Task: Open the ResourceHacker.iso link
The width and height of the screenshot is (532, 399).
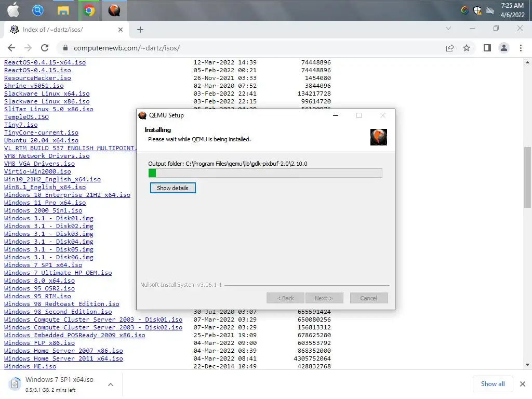Action: (x=37, y=78)
